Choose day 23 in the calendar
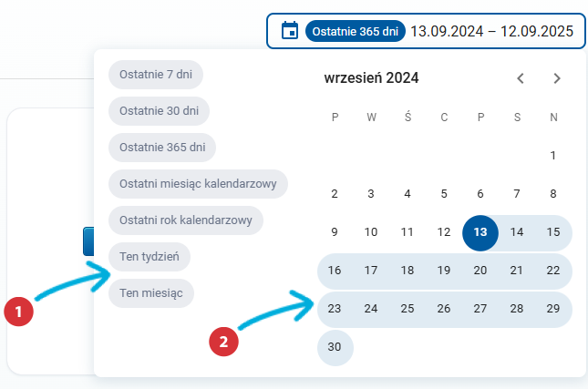The image size is (588, 389). 335,309
